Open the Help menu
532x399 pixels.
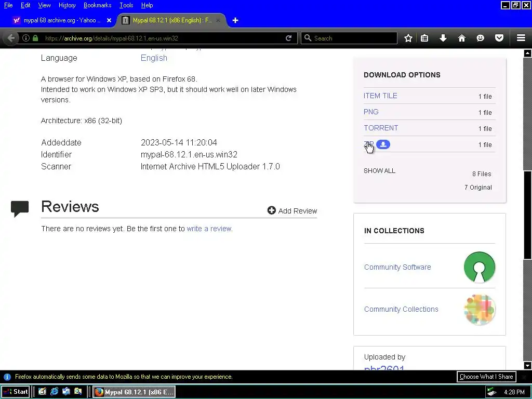click(147, 5)
